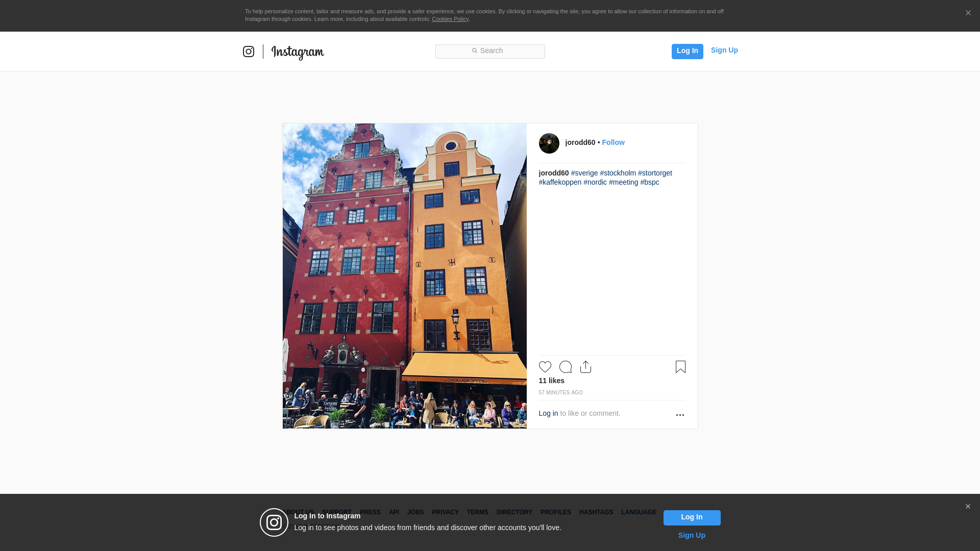
Task: Open PROFILES footer link
Action: [x=556, y=512]
